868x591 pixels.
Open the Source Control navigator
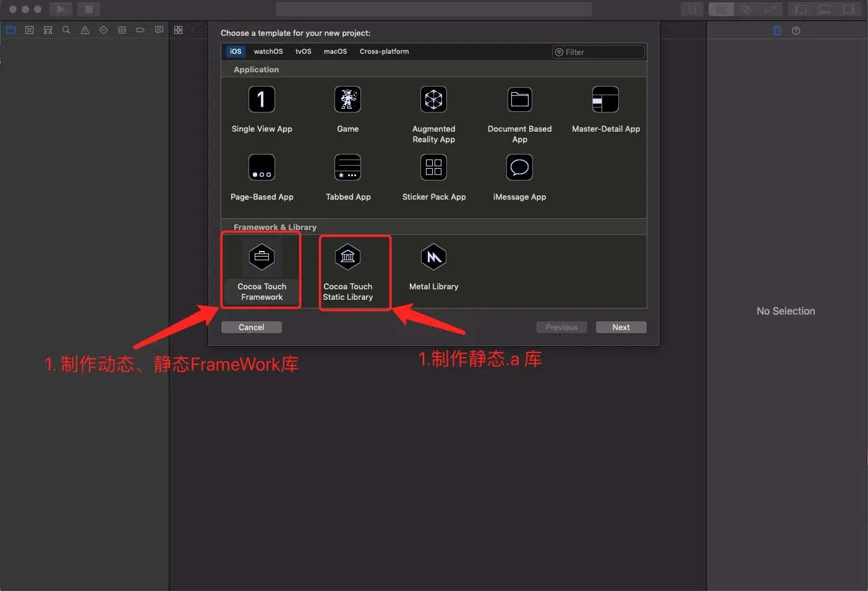(x=29, y=30)
